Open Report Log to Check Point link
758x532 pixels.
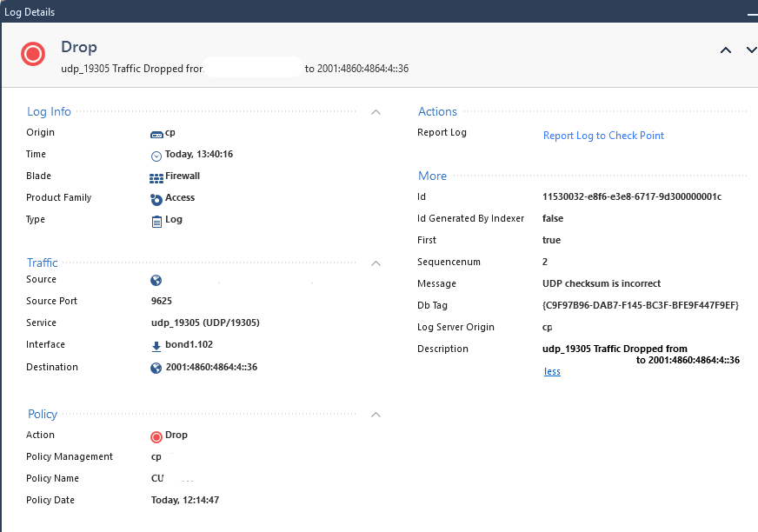603,136
